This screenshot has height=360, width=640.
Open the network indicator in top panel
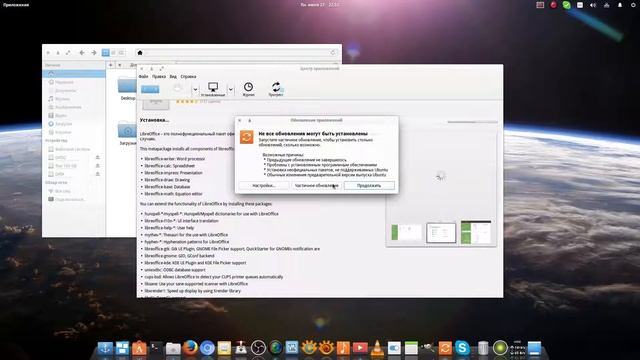click(x=607, y=5)
